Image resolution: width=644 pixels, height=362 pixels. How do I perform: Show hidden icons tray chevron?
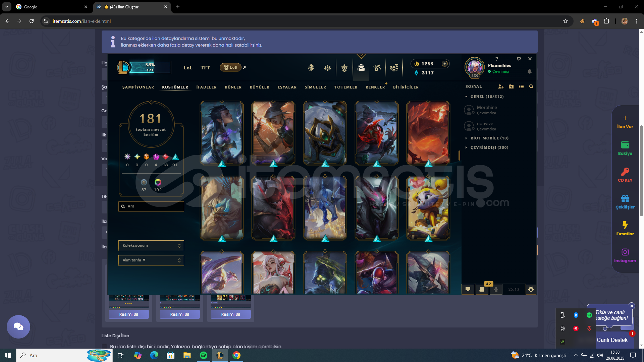pos(576,355)
